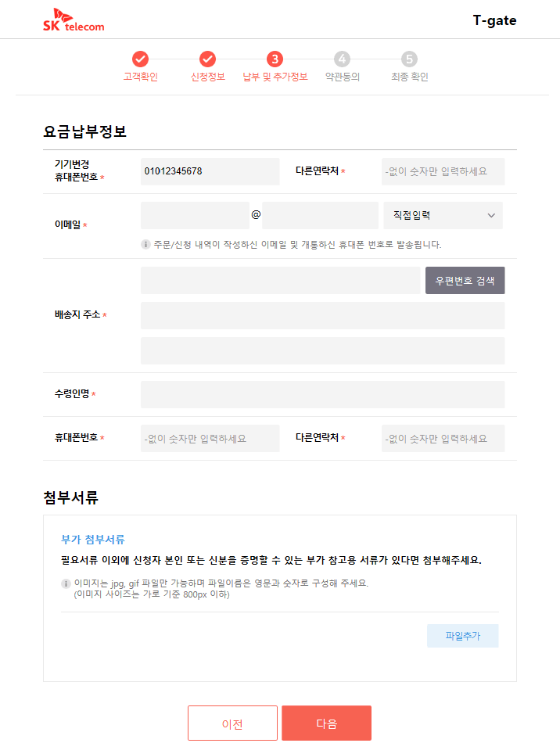Click step 5 circle icon 최종 확인
Screen dimensions: 560x743
click(x=409, y=59)
